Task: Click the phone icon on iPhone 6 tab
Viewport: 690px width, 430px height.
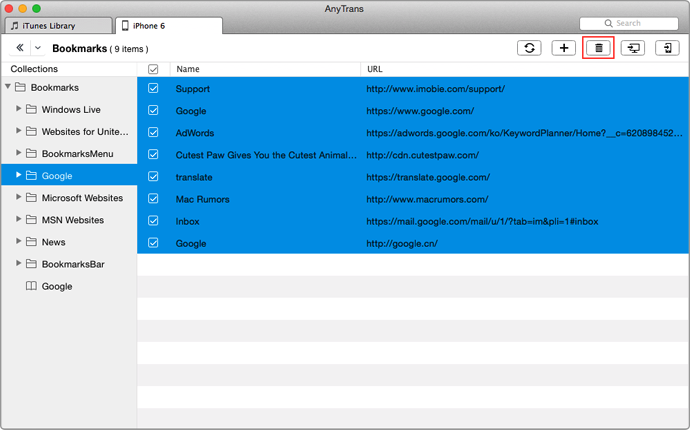Action: (x=125, y=26)
